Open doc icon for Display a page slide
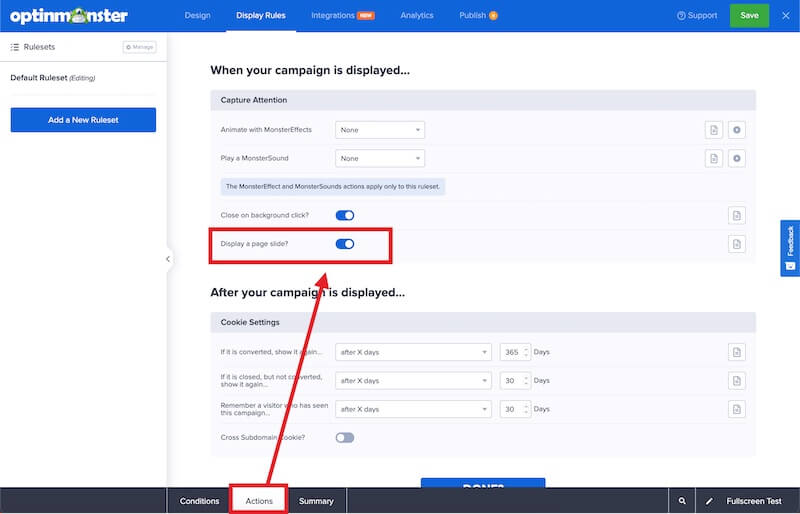The width and height of the screenshot is (800, 514). tap(737, 244)
